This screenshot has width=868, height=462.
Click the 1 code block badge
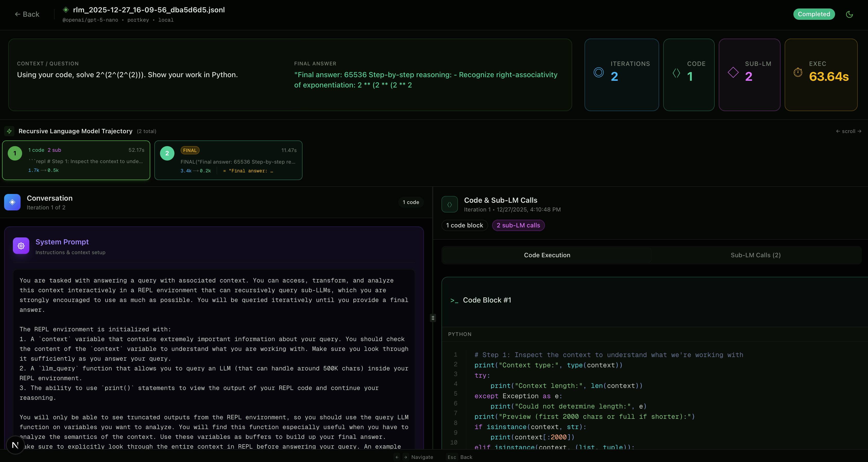click(x=464, y=225)
